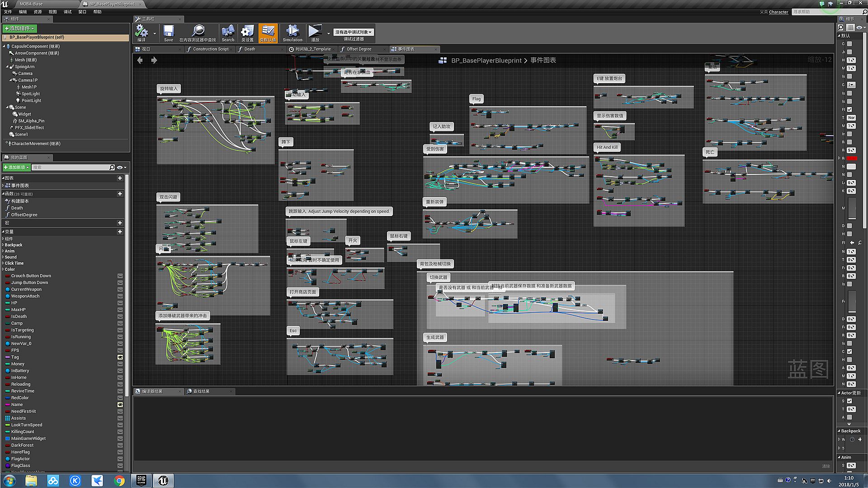Navigate back with the graph left arrow
Image resolution: width=868 pixels, height=488 pixels.
(x=140, y=60)
